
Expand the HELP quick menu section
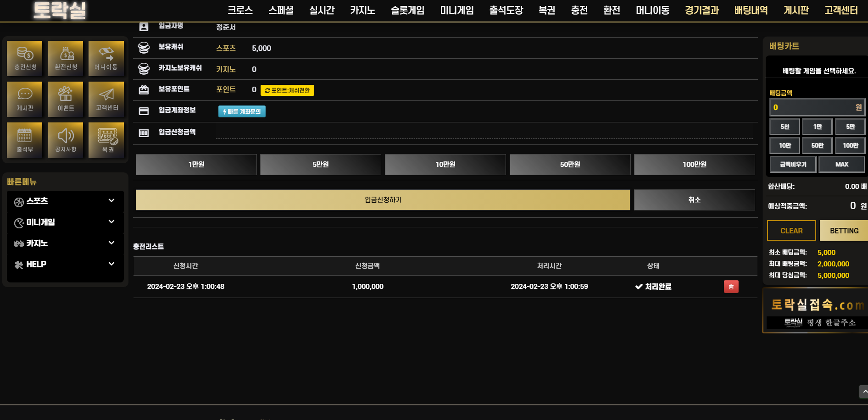[x=65, y=265]
